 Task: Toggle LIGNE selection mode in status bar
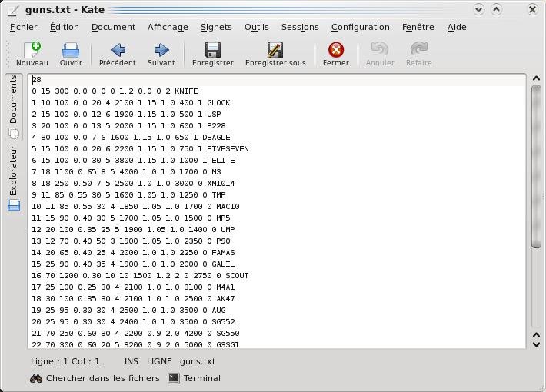coord(159,361)
